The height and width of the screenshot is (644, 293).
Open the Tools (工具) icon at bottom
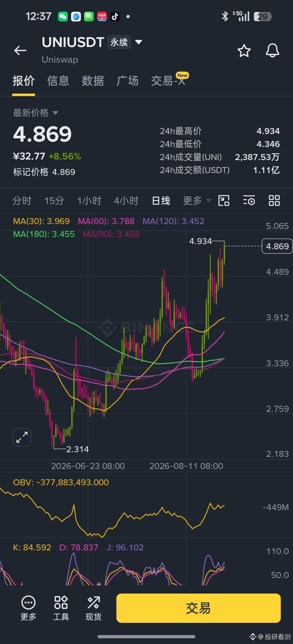(61, 608)
